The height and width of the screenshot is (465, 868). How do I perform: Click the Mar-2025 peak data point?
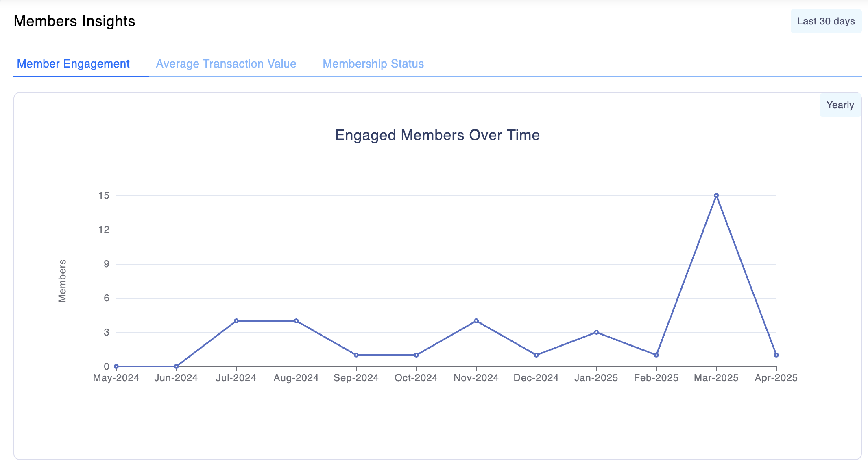coord(716,195)
